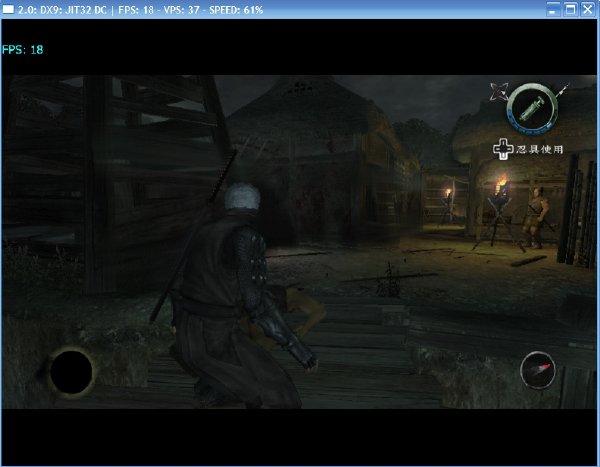Image resolution: width=600 pixels, height=467 pixels.
Task: Select the shuriken icon beside item ring
Action: [x=499, y=92]
